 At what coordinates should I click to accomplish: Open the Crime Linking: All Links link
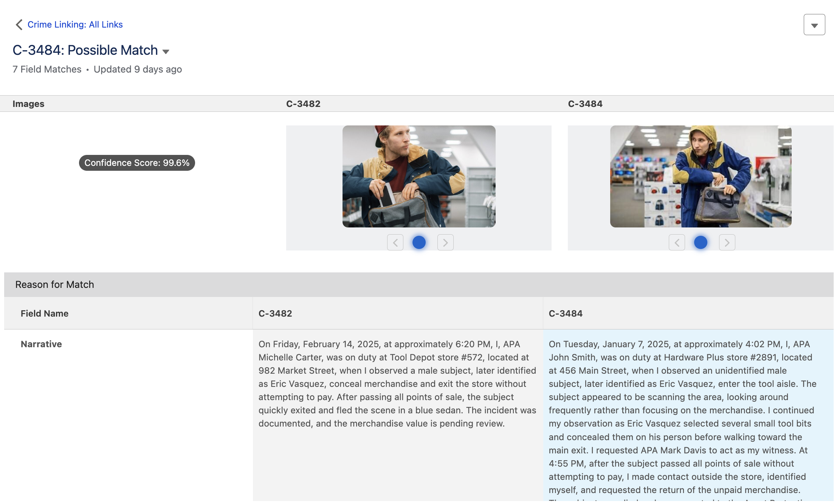75,25
